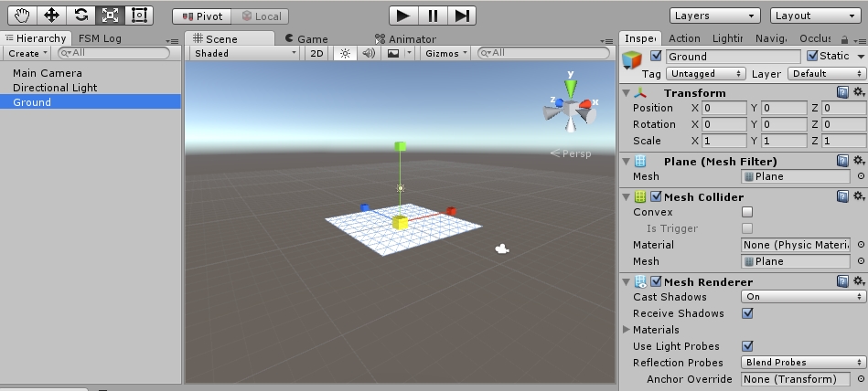
Task: Click the Y axis cone on scene gizmo
Action: (x=570, y=89)
